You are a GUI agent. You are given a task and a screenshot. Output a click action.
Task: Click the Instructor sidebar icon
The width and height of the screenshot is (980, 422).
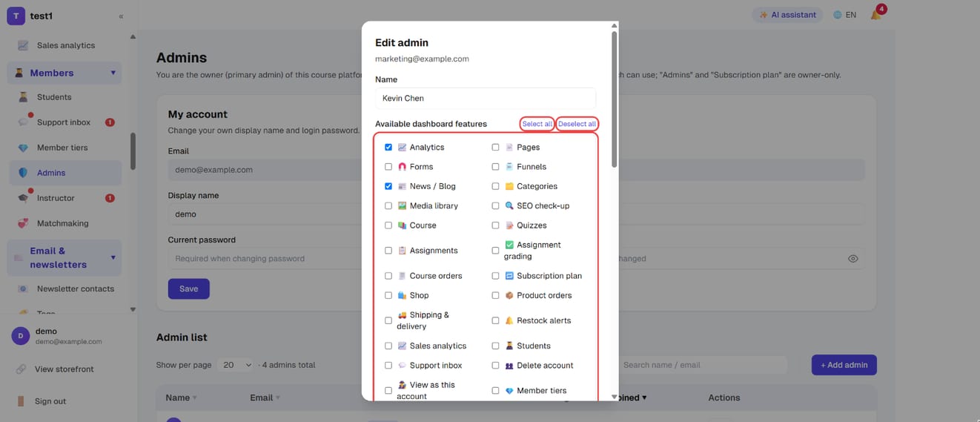tap(23, 198)
